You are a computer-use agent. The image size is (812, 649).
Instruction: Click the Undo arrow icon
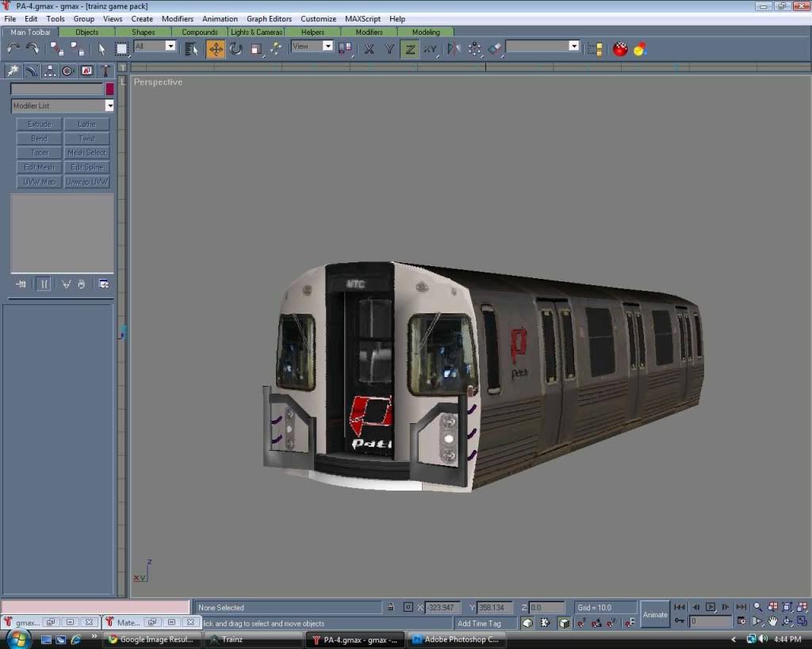13,49
